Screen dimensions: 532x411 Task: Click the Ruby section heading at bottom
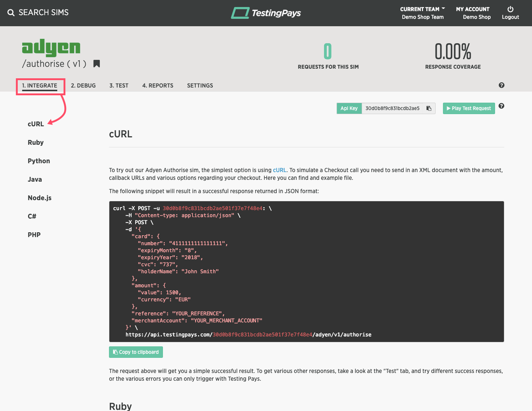(x=120, y=406)
